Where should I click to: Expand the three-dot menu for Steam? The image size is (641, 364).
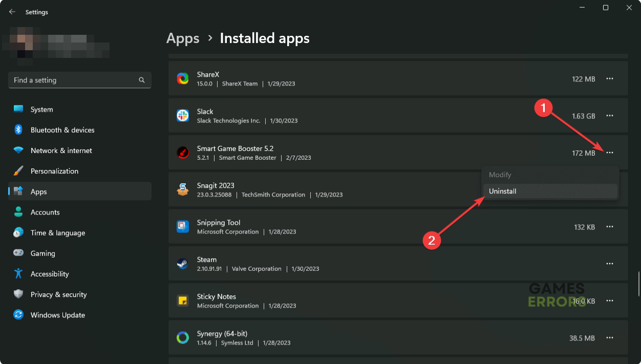[609, 264]
